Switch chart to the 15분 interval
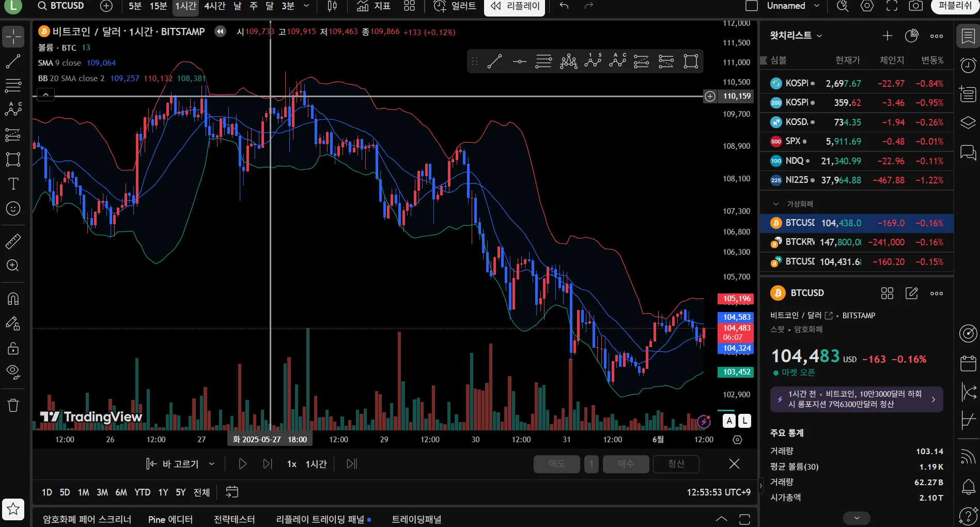 click(x=158, y=6)
